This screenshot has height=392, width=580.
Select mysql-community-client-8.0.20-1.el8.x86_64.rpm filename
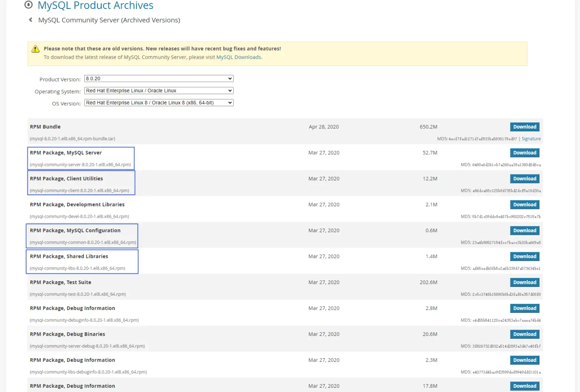tap(79, 190)
